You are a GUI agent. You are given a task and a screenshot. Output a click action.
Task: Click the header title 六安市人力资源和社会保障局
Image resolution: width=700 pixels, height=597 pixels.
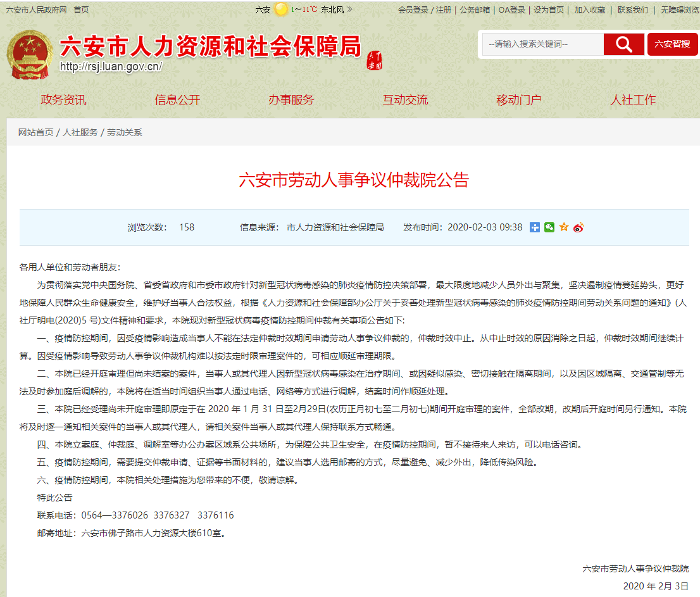(210, 46)
